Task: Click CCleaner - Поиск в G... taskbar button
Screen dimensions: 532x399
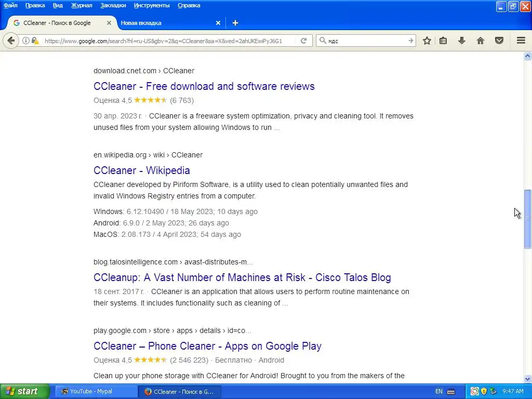Action: (180, 391)
